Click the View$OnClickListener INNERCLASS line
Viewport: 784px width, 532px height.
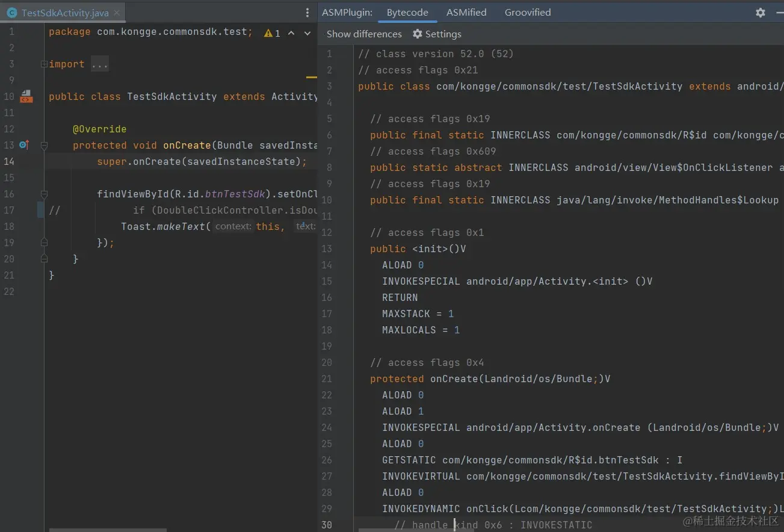point(577,167)
